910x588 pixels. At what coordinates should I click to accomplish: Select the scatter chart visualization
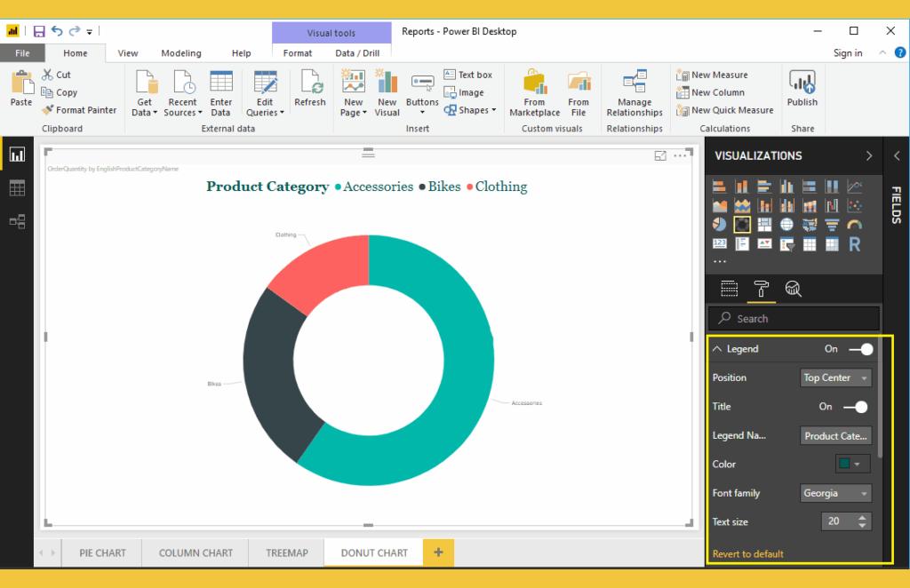pos(854,205)
